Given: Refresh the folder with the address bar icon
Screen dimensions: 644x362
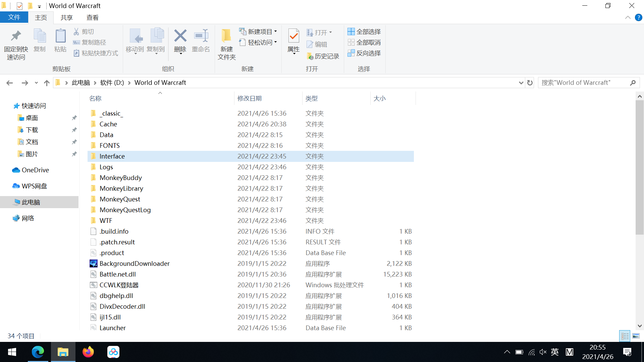Looking at the screenshot, I should [529, 82].
